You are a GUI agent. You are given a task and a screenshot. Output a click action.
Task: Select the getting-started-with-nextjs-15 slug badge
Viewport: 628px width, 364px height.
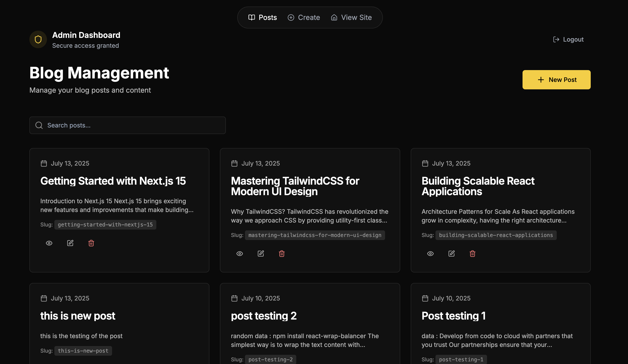(x=105, y=224)
